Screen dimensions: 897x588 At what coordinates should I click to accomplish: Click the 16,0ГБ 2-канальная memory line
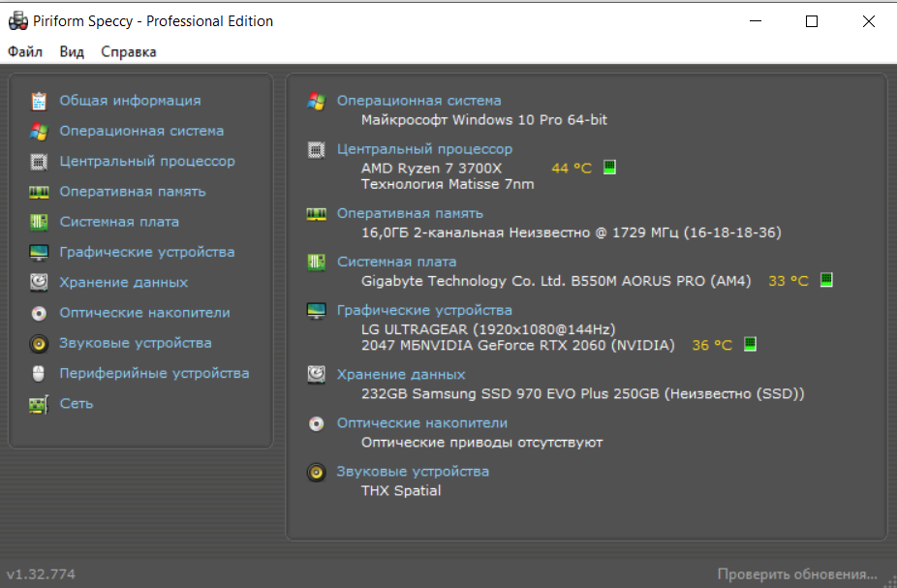[x=571, y=232]
